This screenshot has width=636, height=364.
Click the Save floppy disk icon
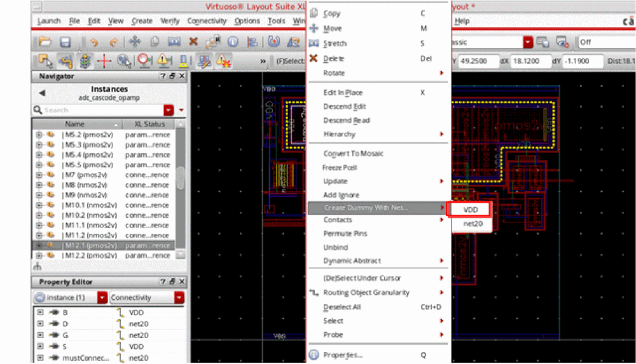click(x=65, y=43)
